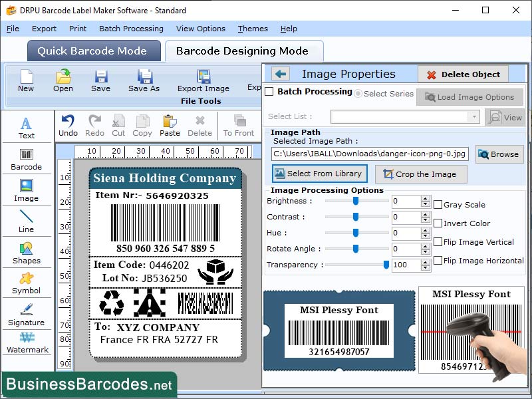Adjust the Transparency slider
The width and height of the screenshot is (532, 399).
386,264
